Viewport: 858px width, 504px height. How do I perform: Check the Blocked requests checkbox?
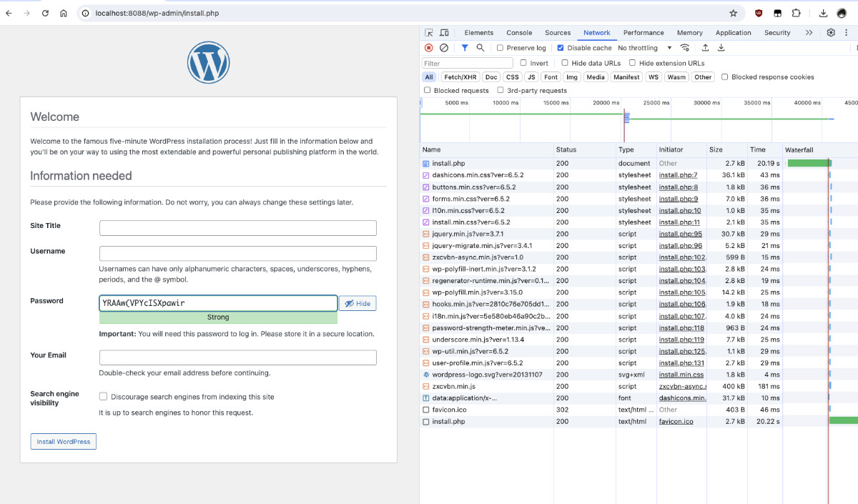pos(428,90)
